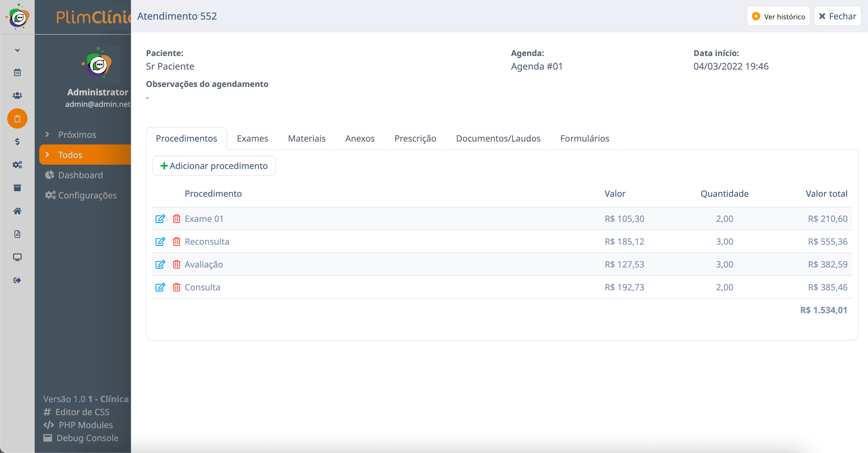The image size is (868, 453).
Task: Delete the Reconsulta procedure
Action: pos(177,242)
